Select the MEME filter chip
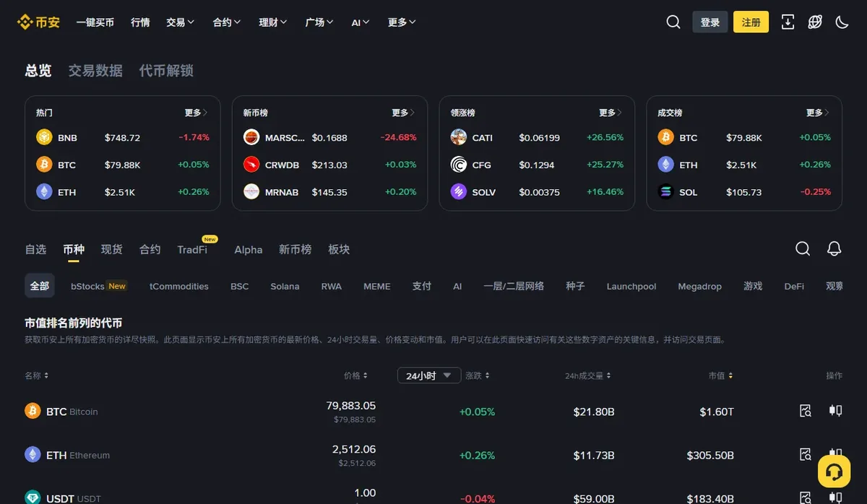 coord(377,286)
